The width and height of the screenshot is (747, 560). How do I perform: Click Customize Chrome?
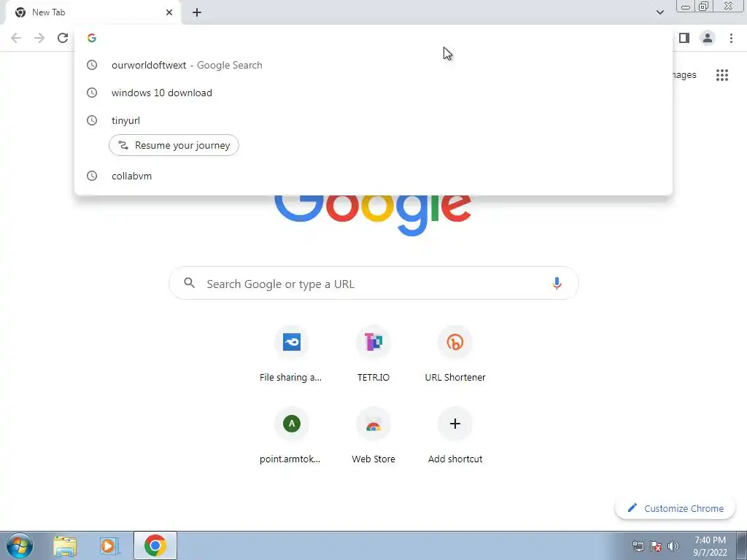(675, 508)
